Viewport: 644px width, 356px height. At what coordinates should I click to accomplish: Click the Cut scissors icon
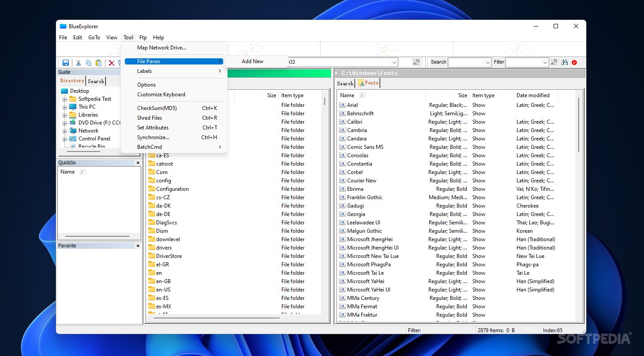pos(79,63)
